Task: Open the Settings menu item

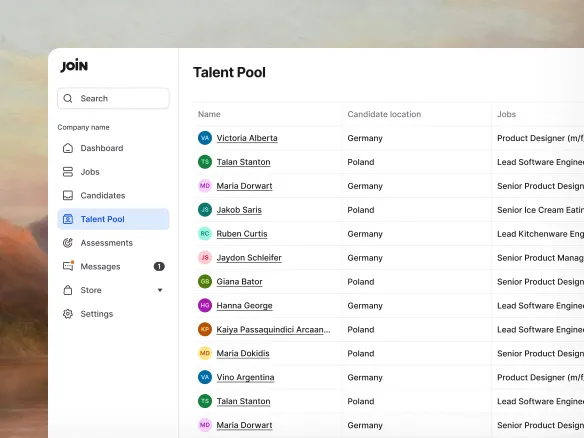Action: [113, 314]
